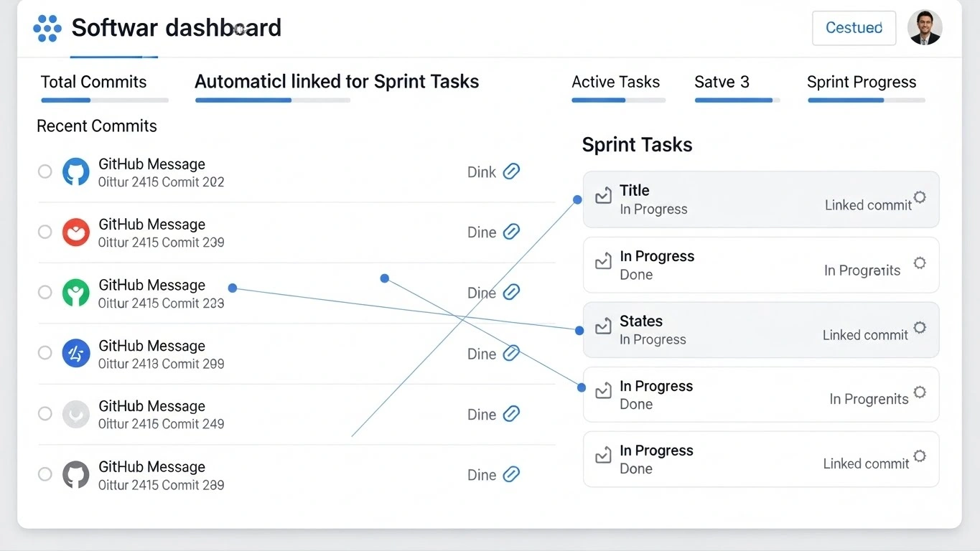Open the profile avatar account menu
980x551 pixels.
tap(925, 27)
